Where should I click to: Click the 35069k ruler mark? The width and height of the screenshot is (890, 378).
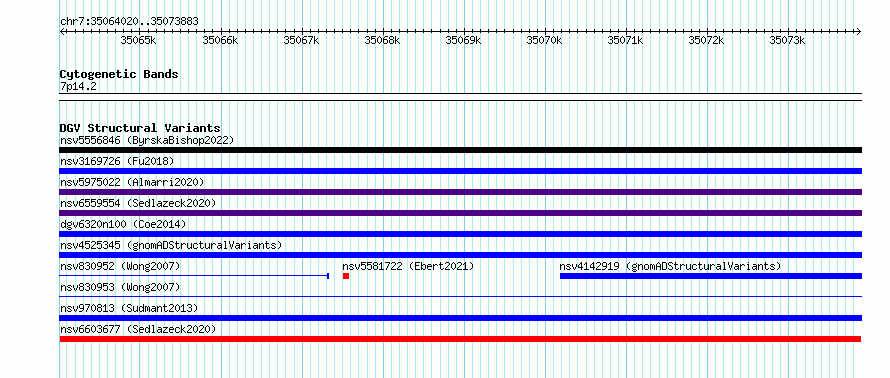(463, 41)
